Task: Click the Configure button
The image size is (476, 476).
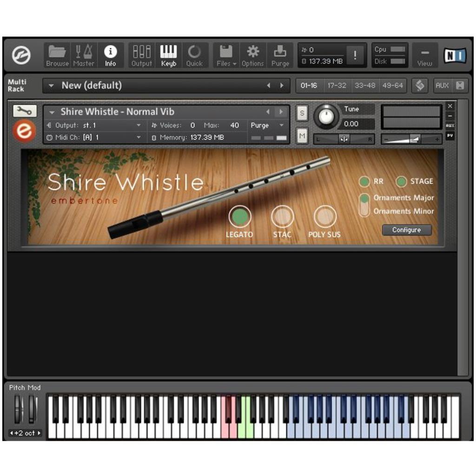Action: pos(407,230)
